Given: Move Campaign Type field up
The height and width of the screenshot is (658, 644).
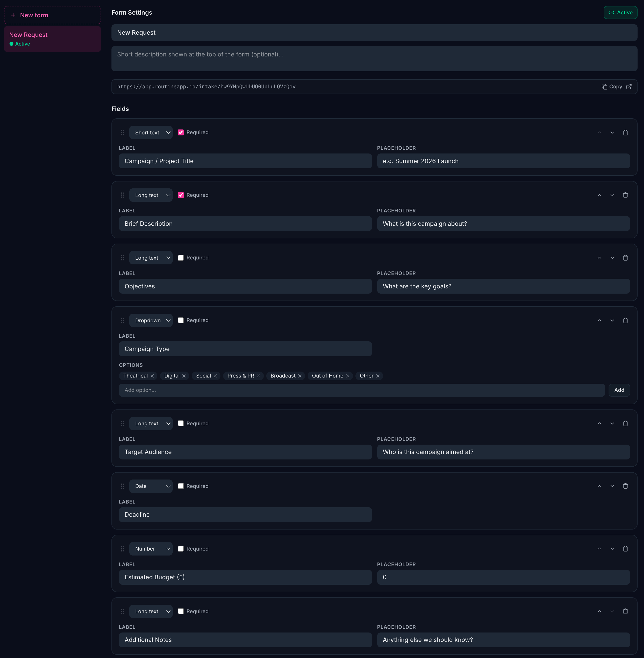Looking at the screenshot, I should point(599,320).
